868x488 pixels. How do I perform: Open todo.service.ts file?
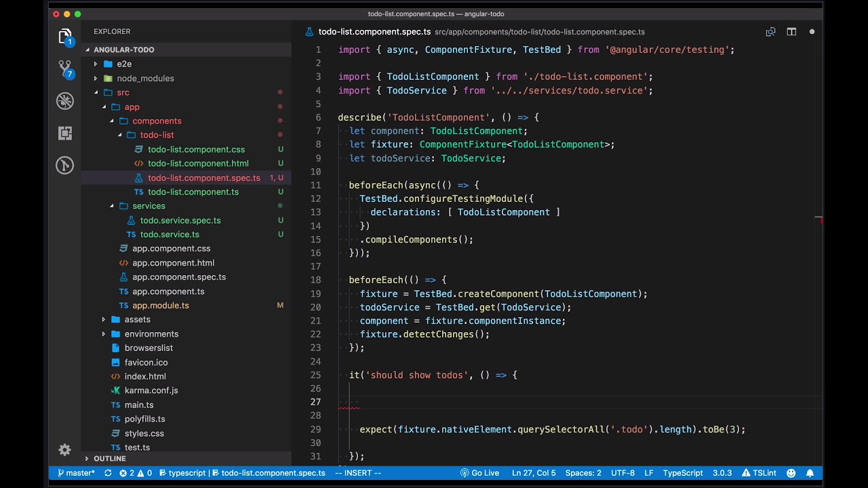(170, 235)
